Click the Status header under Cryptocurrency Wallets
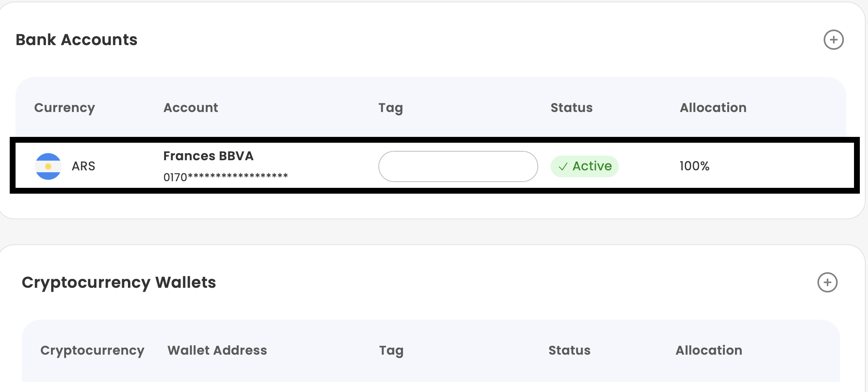 (x=569, y=350)
